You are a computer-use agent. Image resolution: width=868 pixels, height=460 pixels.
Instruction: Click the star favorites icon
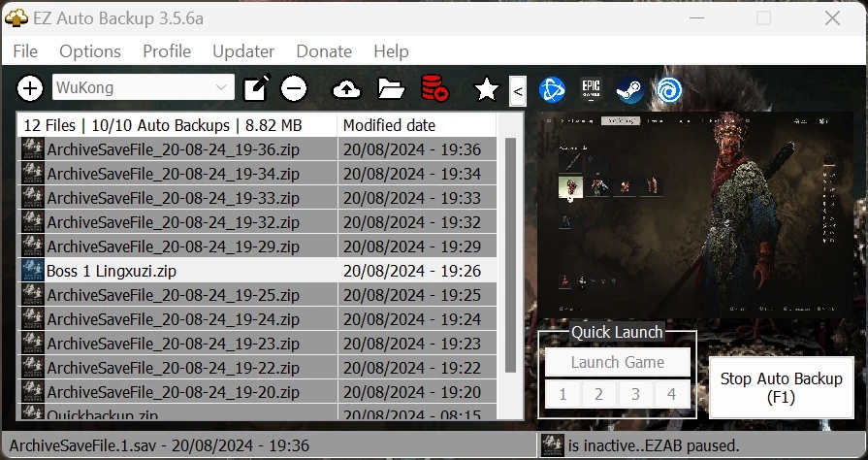[x=487, y=88]
